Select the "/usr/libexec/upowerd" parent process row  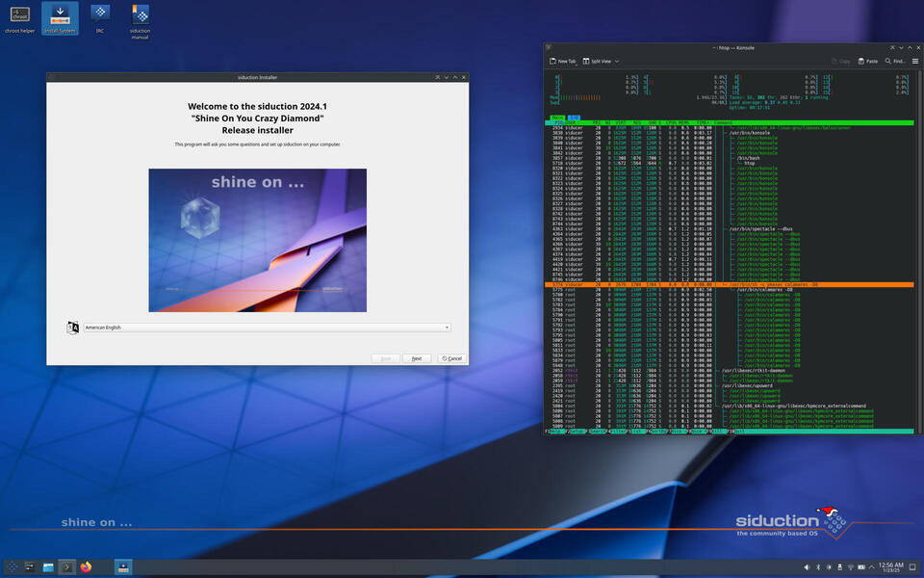[730, 385]
